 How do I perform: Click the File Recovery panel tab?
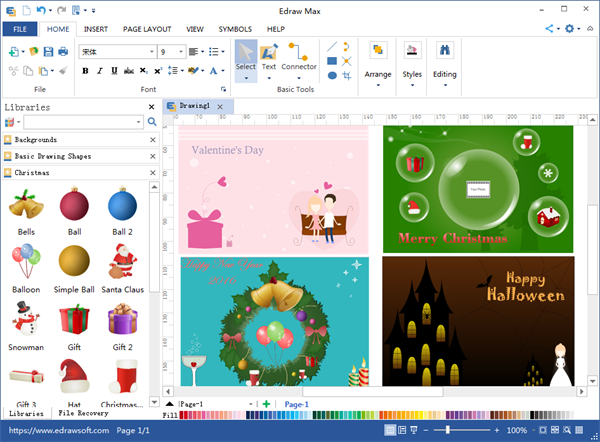[x=83, y=413]
